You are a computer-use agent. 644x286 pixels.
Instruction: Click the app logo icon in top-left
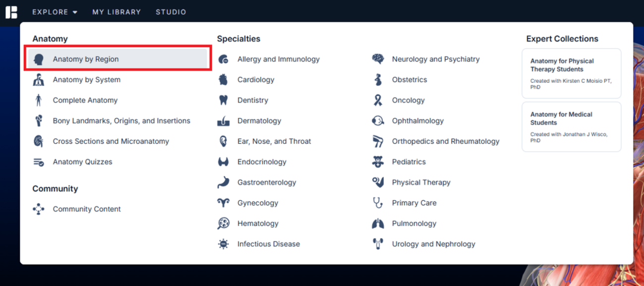coord(11,12)
